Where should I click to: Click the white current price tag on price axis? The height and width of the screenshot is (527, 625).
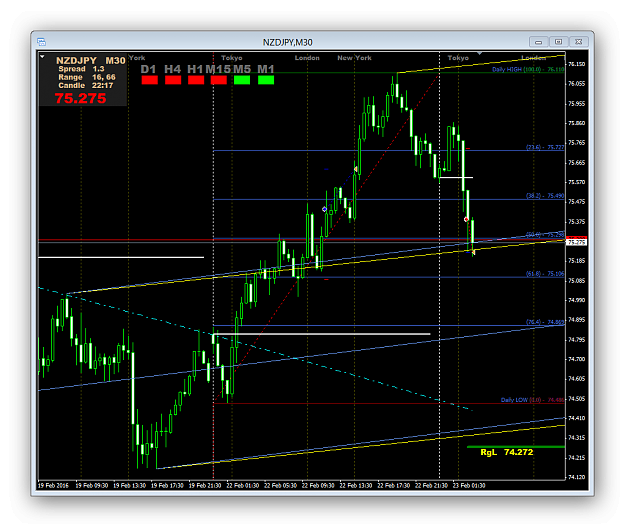click(576, 242)
